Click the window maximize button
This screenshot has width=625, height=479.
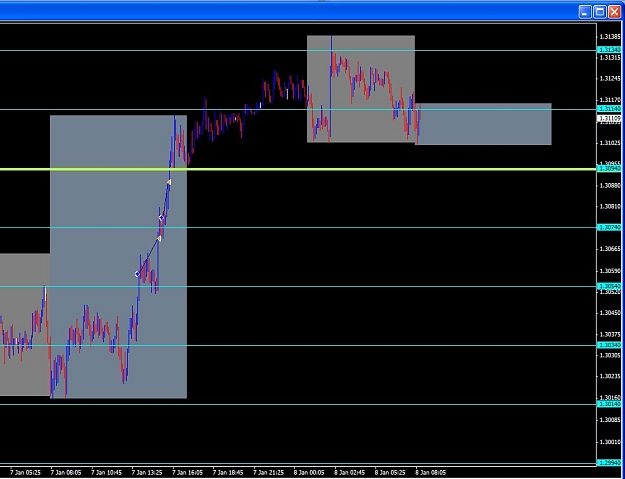pos(599,12)
